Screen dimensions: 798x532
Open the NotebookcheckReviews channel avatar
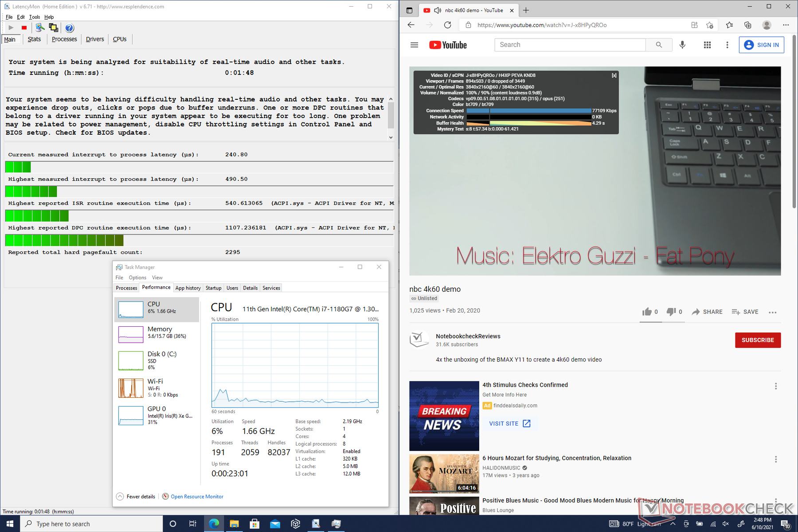[419, 340]
